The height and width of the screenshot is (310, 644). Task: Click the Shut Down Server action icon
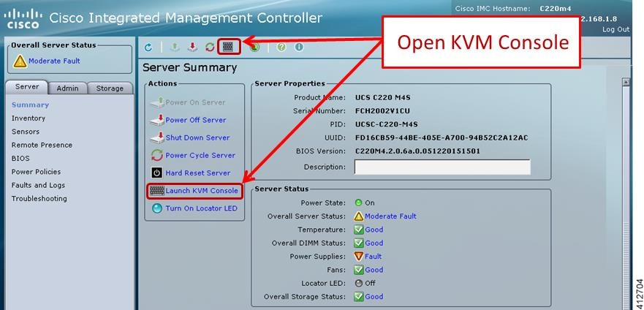click(x=157, y=137)
